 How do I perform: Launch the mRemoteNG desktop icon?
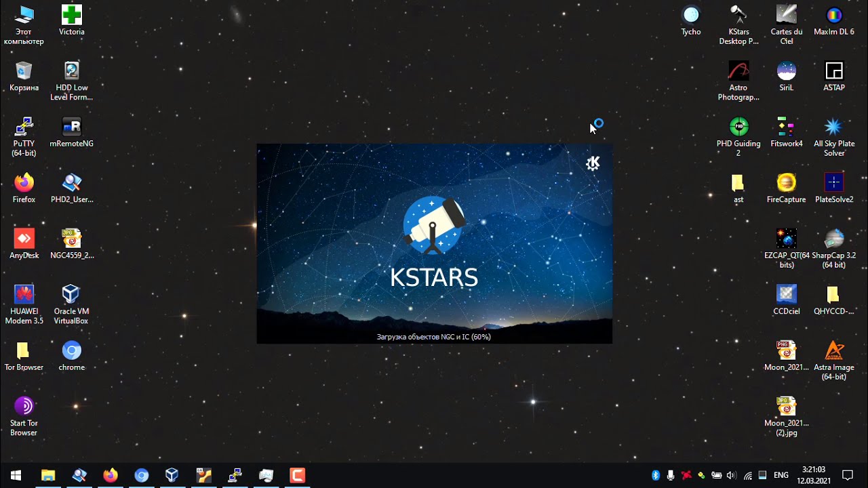(x=71, y=133)
